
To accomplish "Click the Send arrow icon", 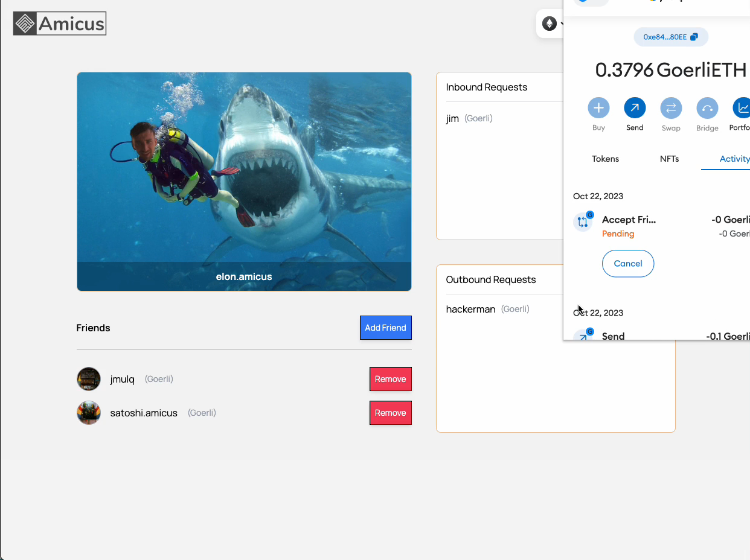I will click(635, 108).
